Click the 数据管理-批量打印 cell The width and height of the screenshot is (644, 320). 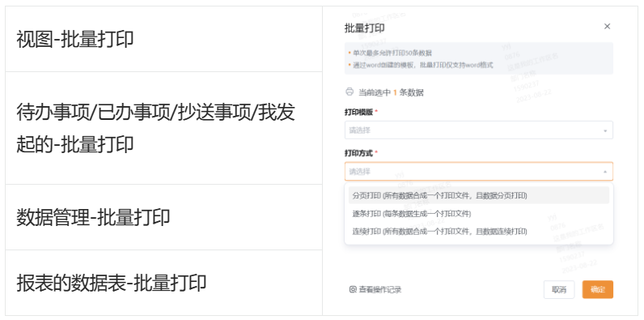pos(164,217)
